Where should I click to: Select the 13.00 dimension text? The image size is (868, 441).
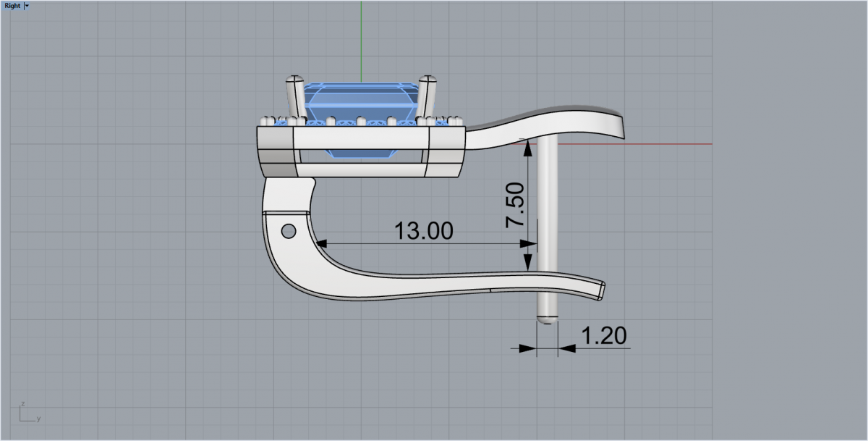tap(423, 230)
